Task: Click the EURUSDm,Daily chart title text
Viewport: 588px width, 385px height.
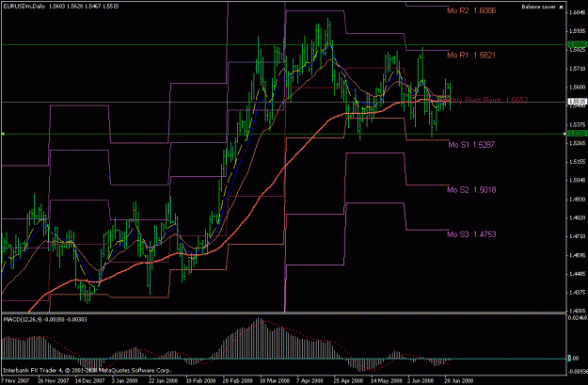Action: 24,7
